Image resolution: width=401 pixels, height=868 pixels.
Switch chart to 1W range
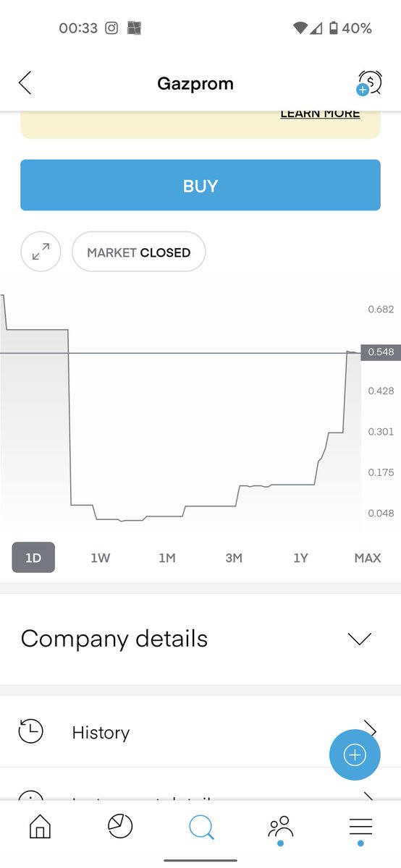tap(101, 558)
